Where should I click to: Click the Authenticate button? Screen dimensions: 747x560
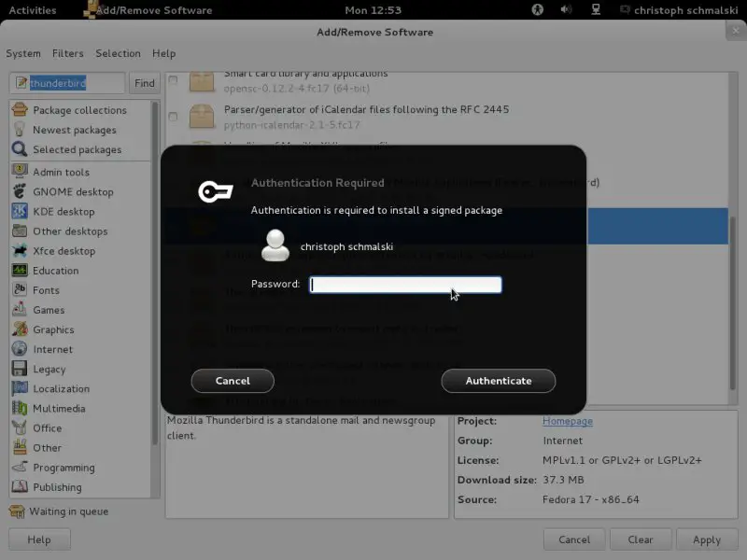[x=499, y=381]
